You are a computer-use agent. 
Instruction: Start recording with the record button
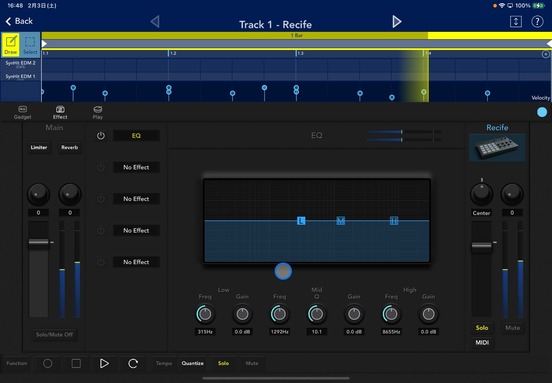48,363
